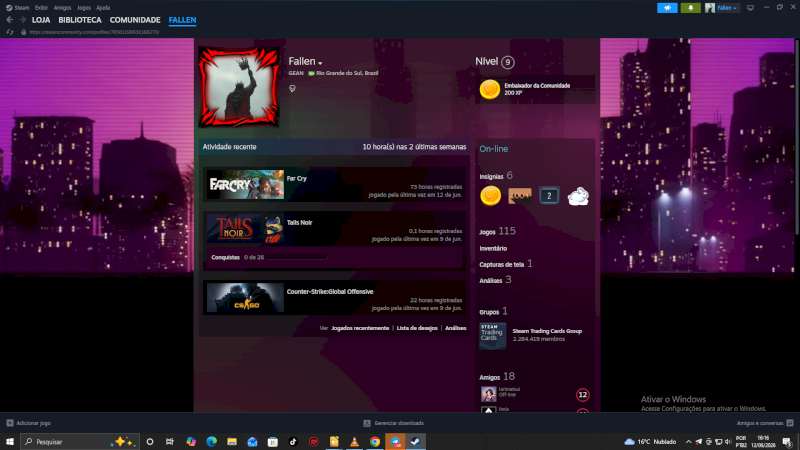Open the Insígnias link
This screenshot has width=800, height=450.
[491, 177]
